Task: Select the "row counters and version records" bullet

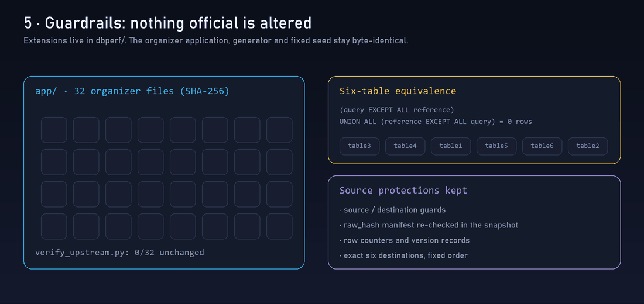Action: [405, 240]
